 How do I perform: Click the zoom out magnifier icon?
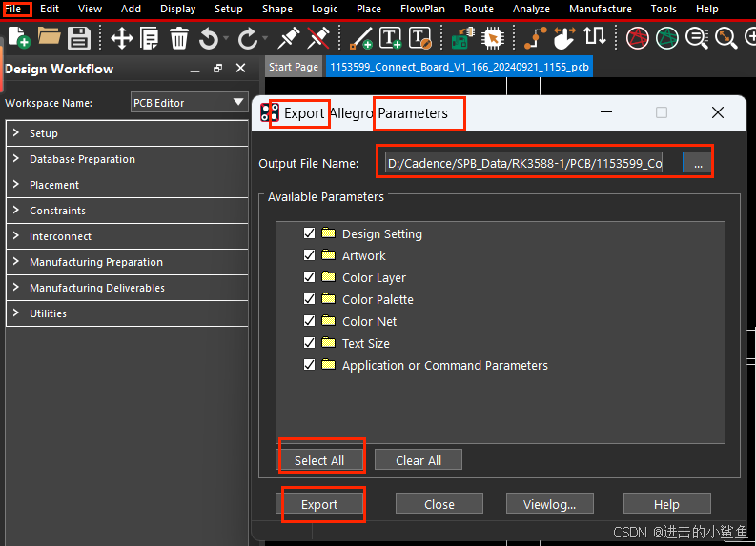coord(697,38)
